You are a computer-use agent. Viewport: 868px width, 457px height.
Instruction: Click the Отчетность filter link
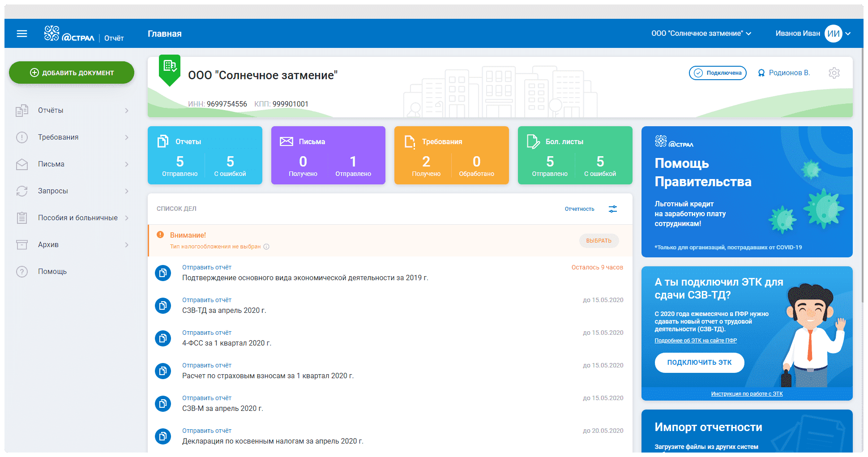(x=579, y=209)
